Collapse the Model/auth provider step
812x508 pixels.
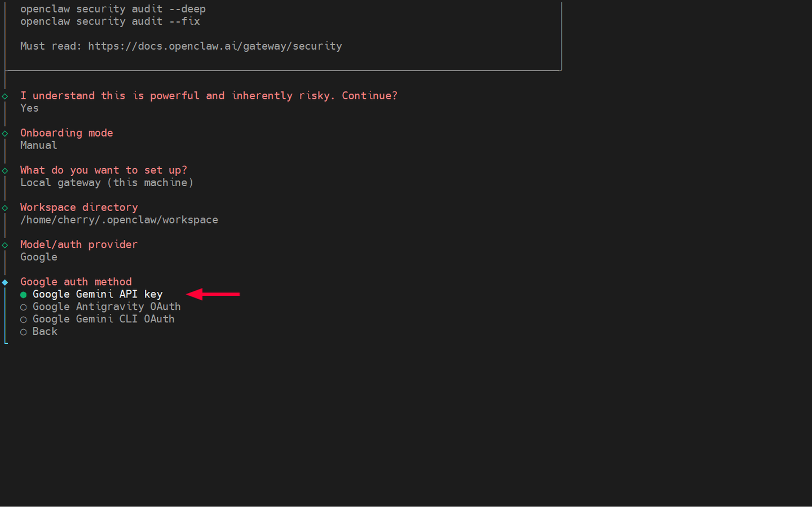(x=78, y=244)
